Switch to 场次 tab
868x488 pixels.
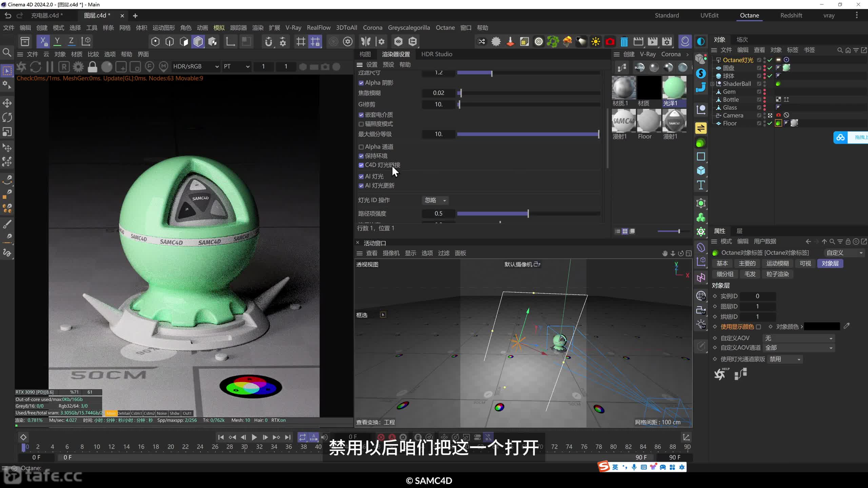pos(742,40)
